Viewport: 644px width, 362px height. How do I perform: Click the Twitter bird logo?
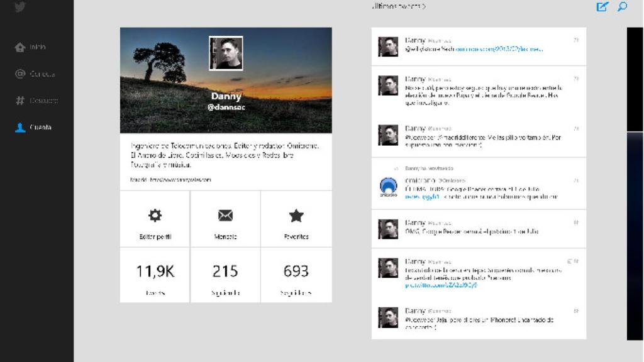click(20, 8)
